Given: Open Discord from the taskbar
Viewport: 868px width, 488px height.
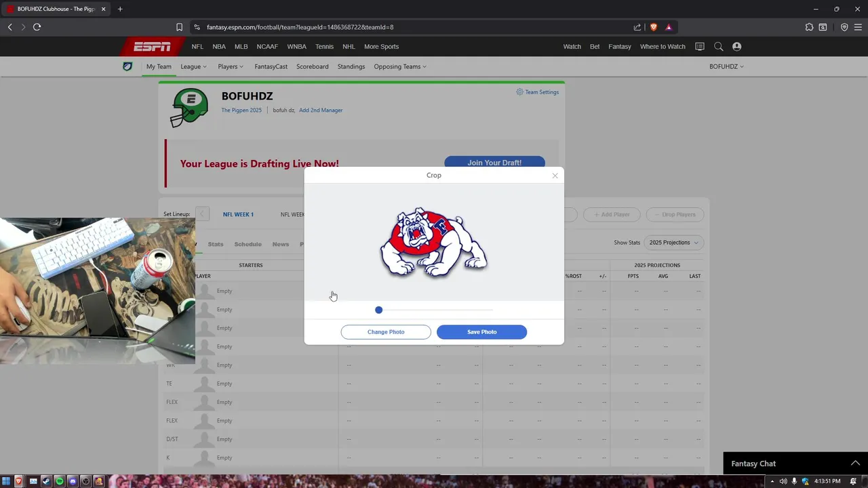Looking at the screenshot, I should [x=73, y=481].
